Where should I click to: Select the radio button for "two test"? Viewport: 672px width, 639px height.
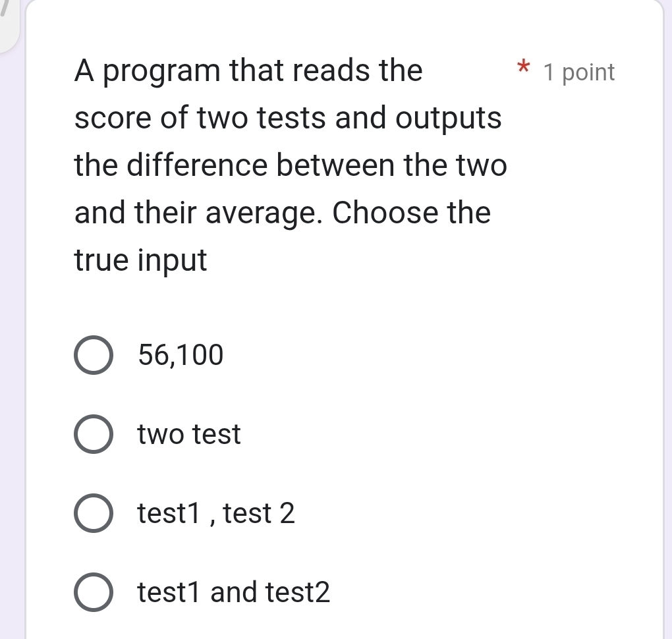point(93,433)
